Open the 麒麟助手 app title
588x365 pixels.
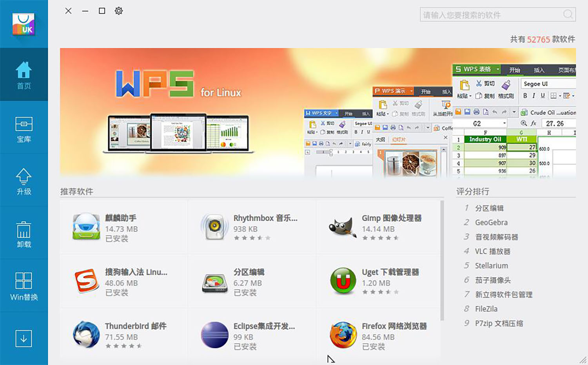tap(121, 218)
